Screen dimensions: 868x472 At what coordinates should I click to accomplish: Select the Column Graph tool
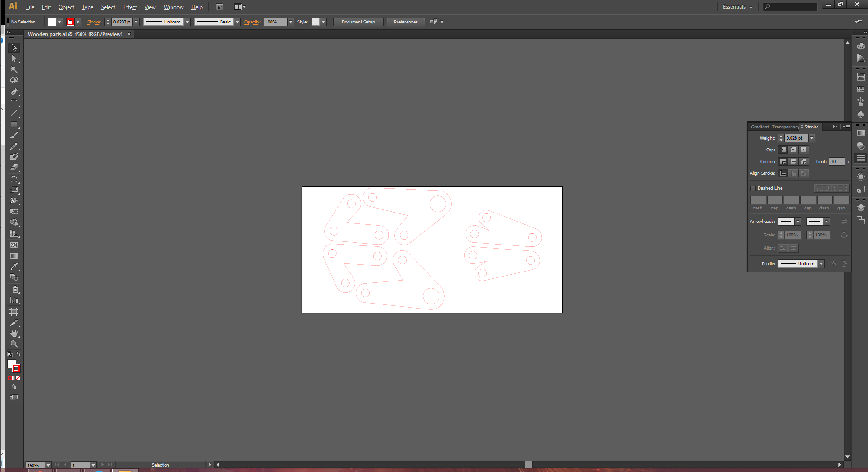pyautogui.click(x=14, y=300)
